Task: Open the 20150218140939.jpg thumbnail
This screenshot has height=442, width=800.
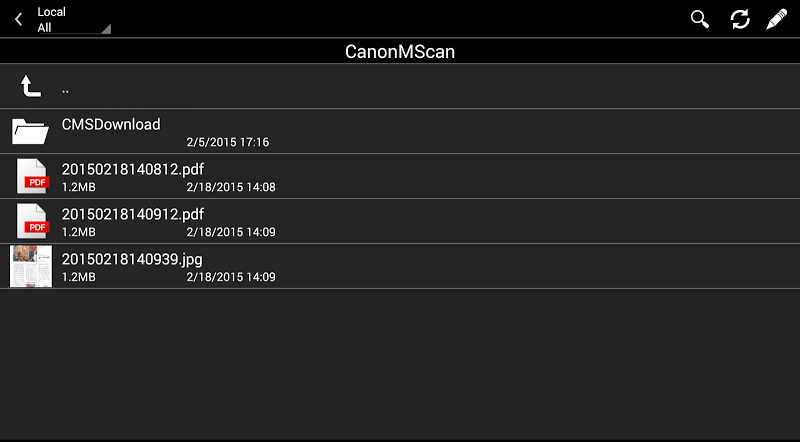Action: point(31,266)
